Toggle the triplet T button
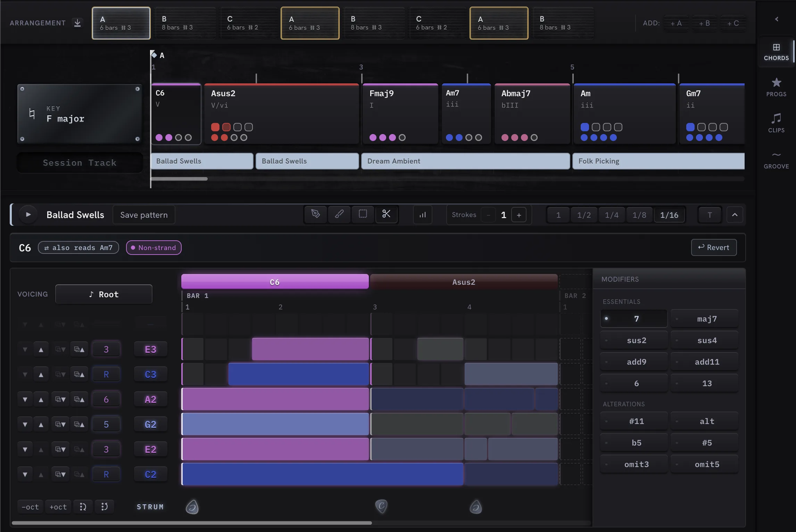The width and height of the screenshot is (796, 532). 710,215
